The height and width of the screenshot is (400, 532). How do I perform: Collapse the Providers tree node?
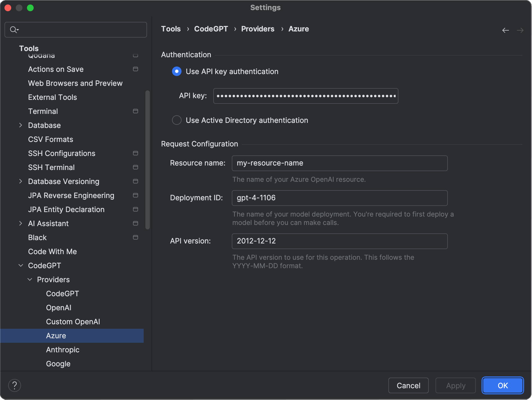[30, 280]
